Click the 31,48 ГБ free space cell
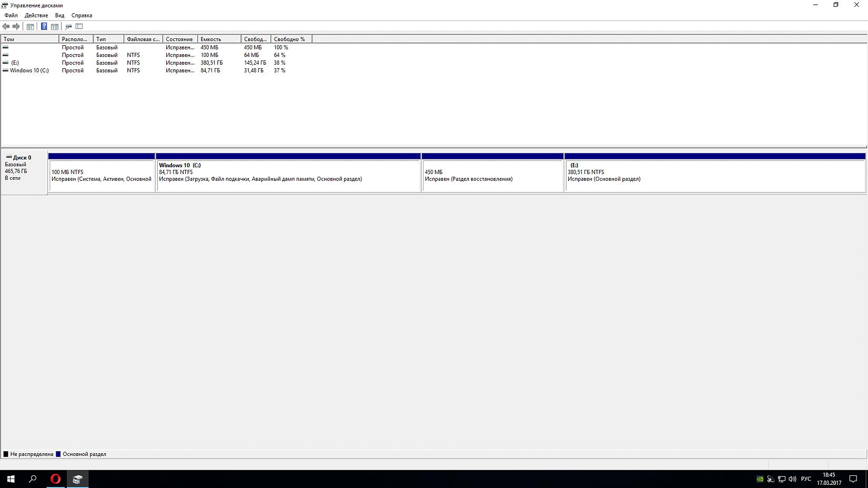868x488 pixels. pos(254,70)
